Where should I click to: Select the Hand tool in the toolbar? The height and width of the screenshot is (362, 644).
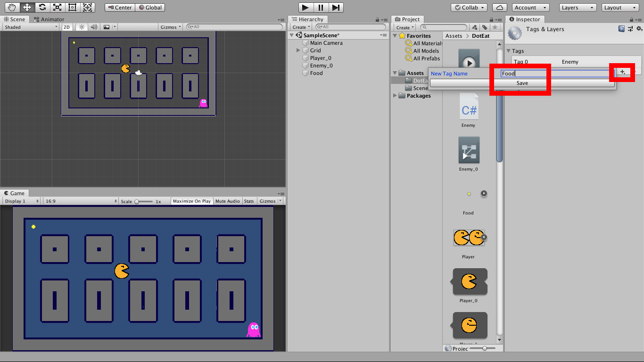point(12,8)
